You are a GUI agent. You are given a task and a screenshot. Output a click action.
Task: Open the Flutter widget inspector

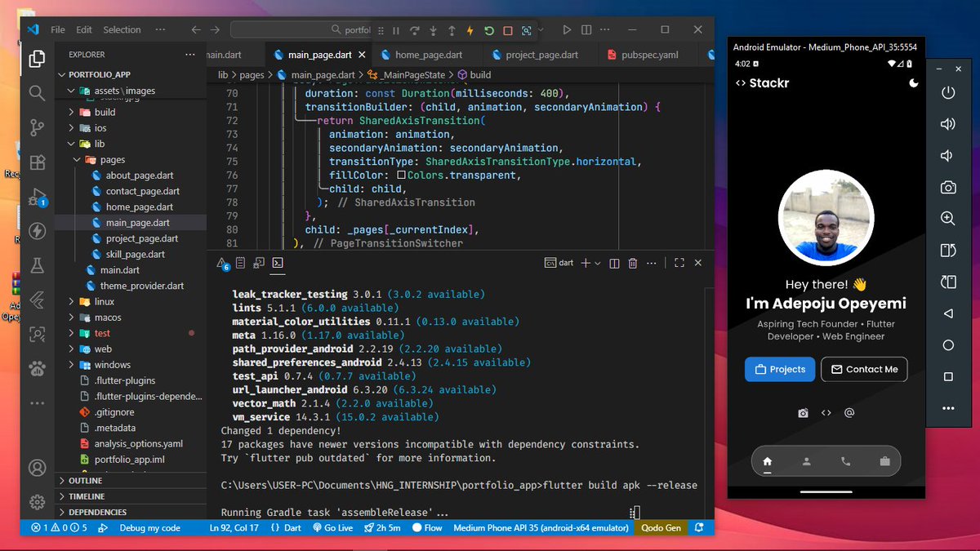(x=526, y=30)
